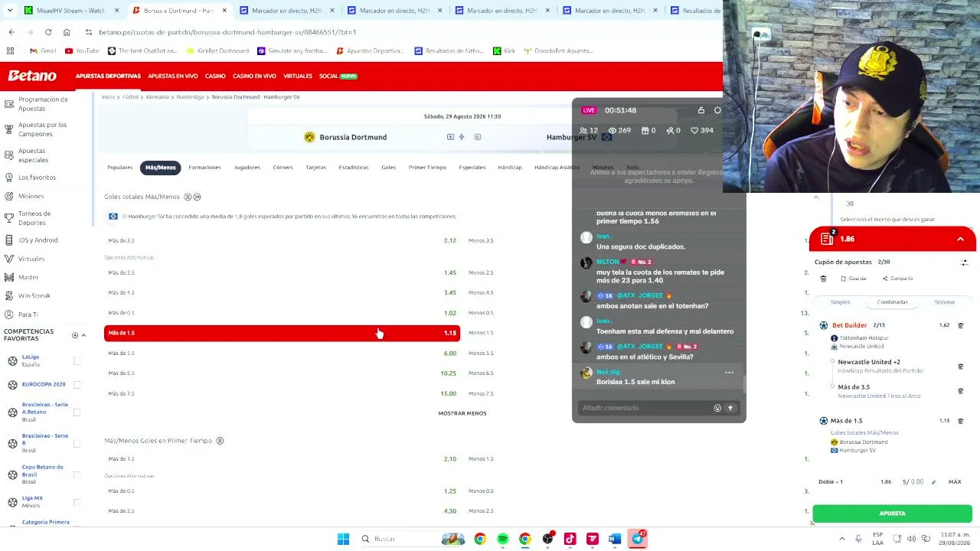Open Spotify from the taskbar
The image size is (980, 551).
502,539
